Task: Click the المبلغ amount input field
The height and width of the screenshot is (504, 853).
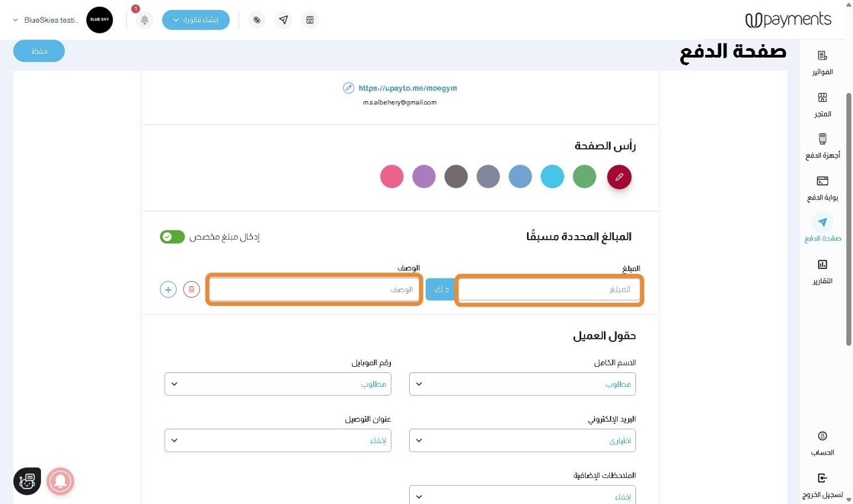Action: (x=549, y=290)
